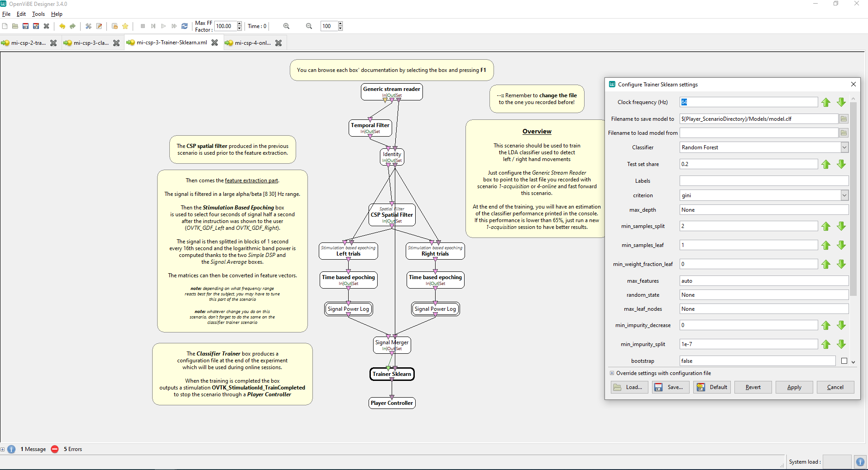Click the Load... button

629,387
